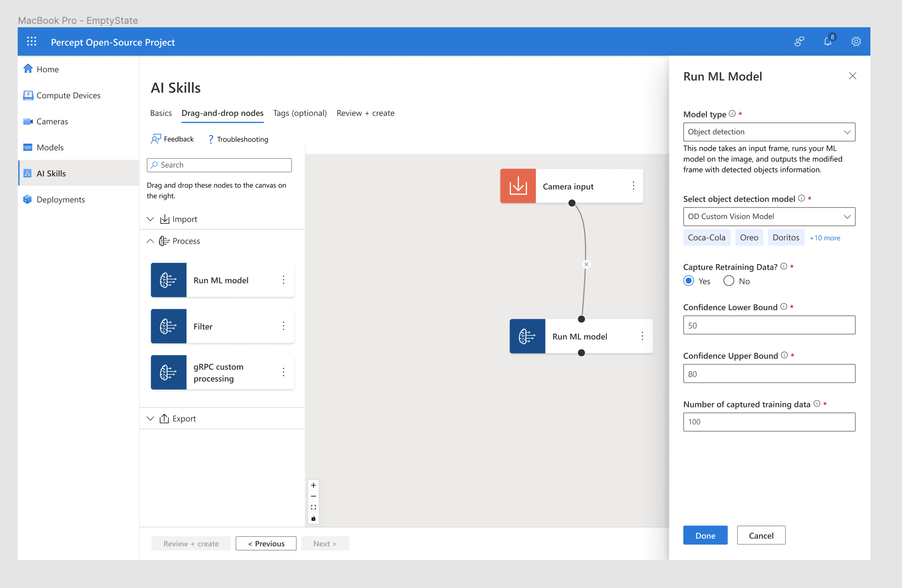Click the canvas zoom out minus icon
Image resolution: width=902 pixels, height=588 pixels.
click(313, 496)
